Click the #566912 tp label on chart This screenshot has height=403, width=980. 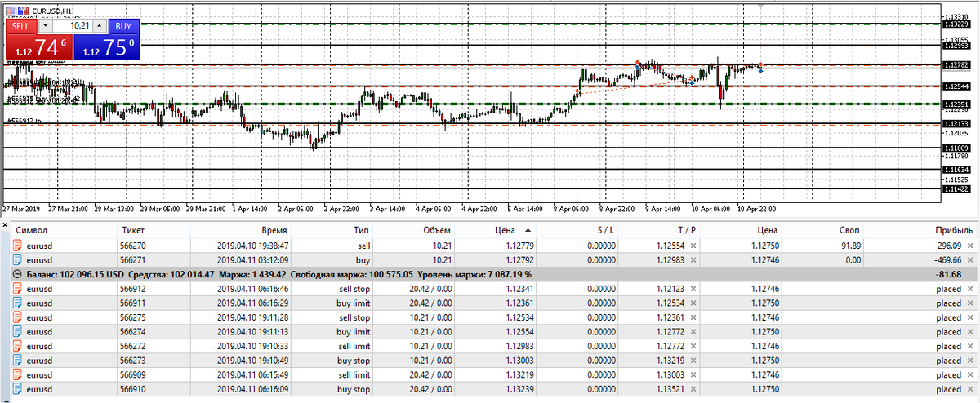point(24,121)
